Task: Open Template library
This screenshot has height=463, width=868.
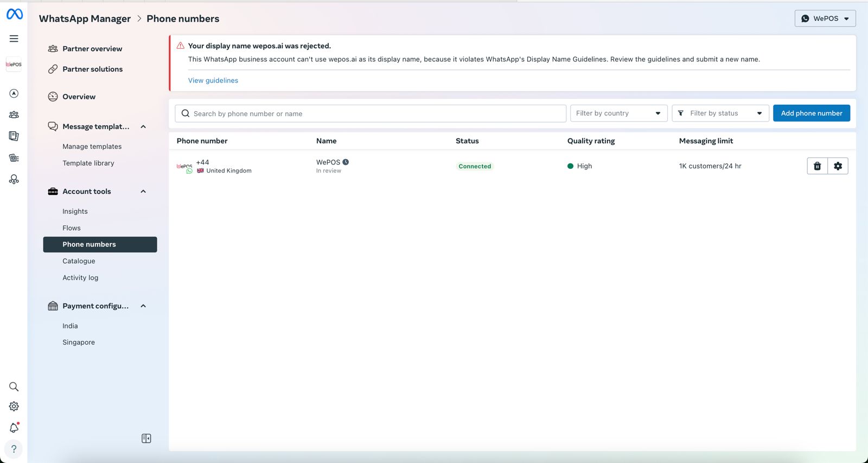Action: 88,163
